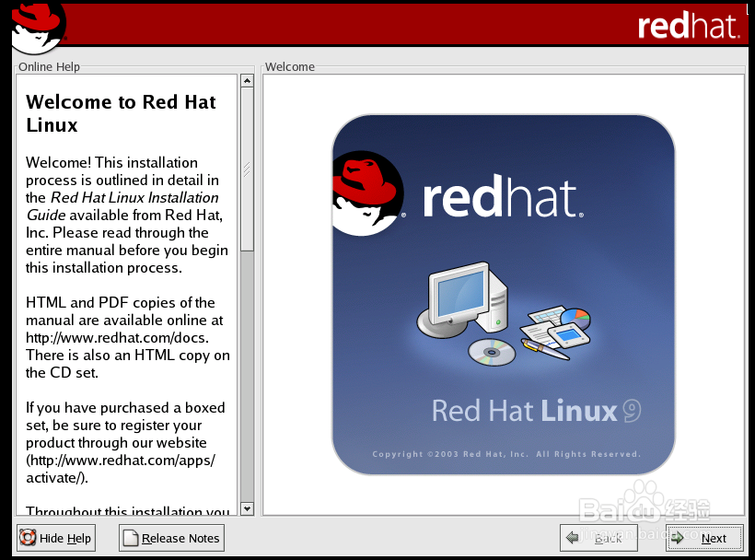Click the lifebuoy icon on Hide Help
The height and width of the screenshot is (560, 755).
point(28,537)
